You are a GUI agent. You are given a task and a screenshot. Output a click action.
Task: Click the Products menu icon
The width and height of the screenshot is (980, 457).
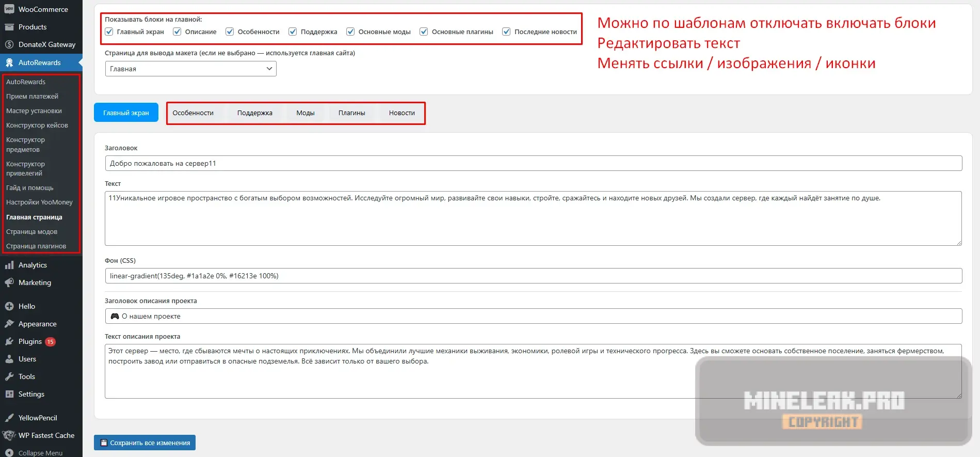9,27
